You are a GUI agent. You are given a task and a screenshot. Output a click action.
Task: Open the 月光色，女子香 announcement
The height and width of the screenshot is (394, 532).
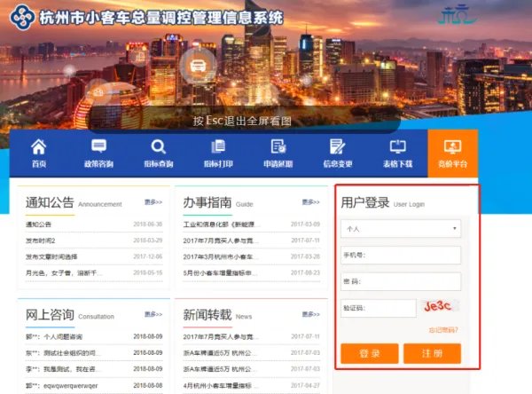click(94, 272)
